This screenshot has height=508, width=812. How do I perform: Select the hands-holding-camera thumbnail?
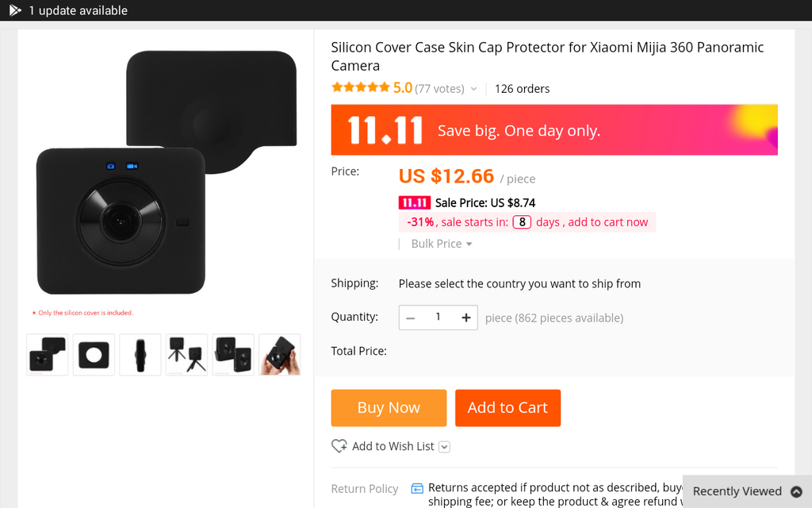[279, 354]
